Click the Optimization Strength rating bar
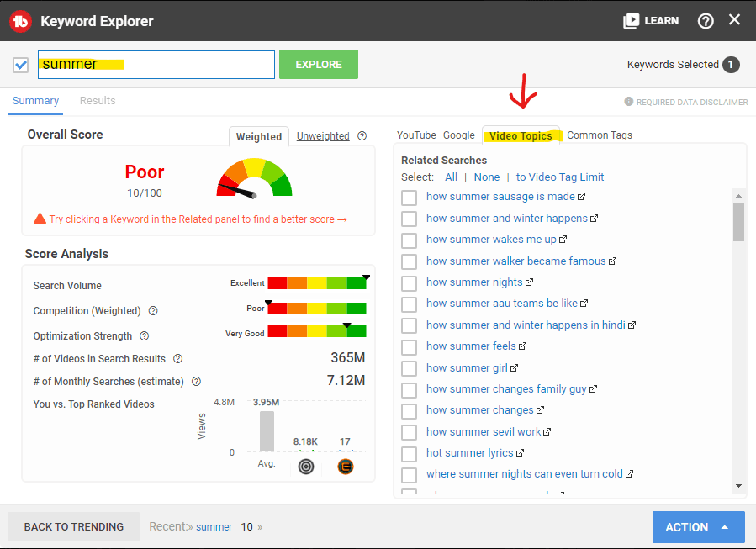Viewport: 756px width, 549px height. [x=317, y=331]
